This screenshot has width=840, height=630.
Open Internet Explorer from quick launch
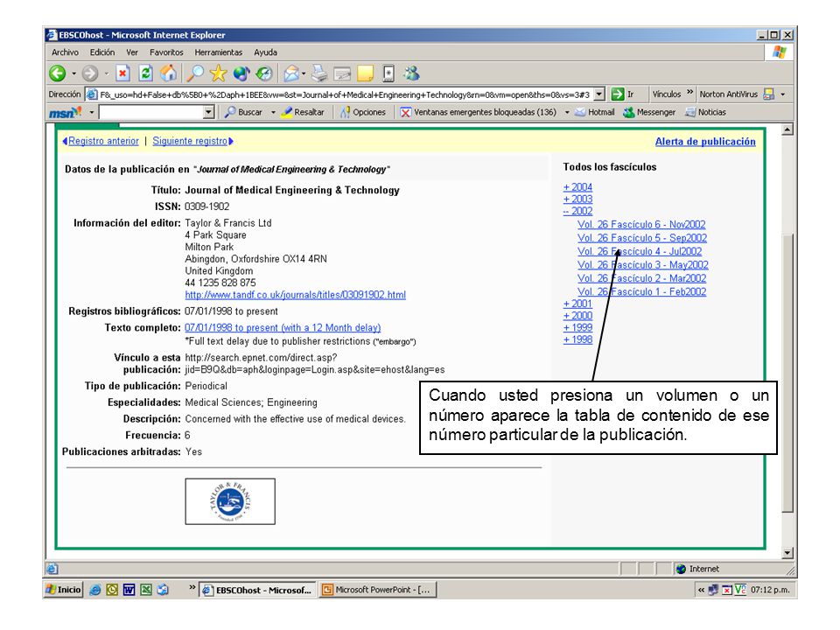click(94, 590)
